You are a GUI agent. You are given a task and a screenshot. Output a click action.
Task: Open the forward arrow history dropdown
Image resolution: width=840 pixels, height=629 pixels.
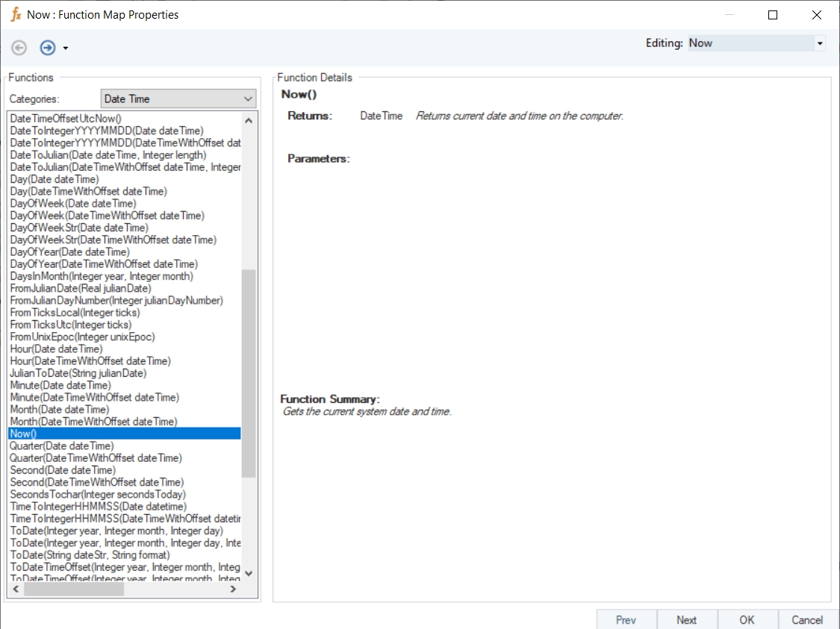click(66, 48)
